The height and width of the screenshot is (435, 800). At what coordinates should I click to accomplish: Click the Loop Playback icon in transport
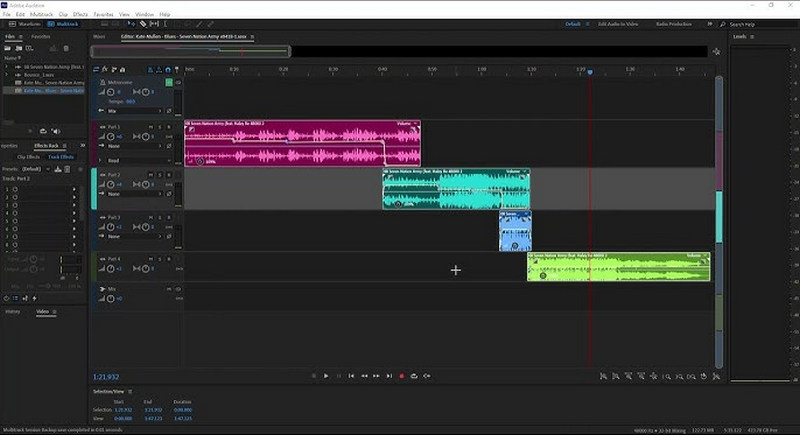tap(414, 376)
